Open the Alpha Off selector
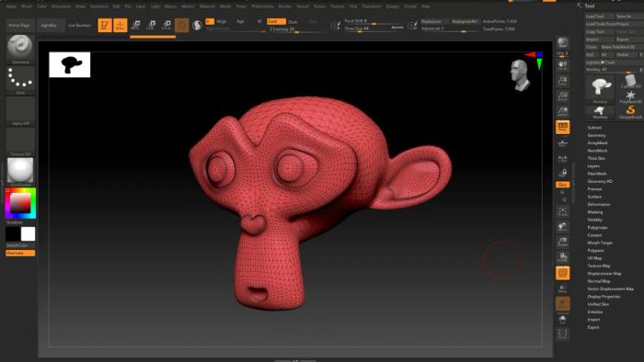This screenshot has height=362, width=644. [x=20, y=111]
